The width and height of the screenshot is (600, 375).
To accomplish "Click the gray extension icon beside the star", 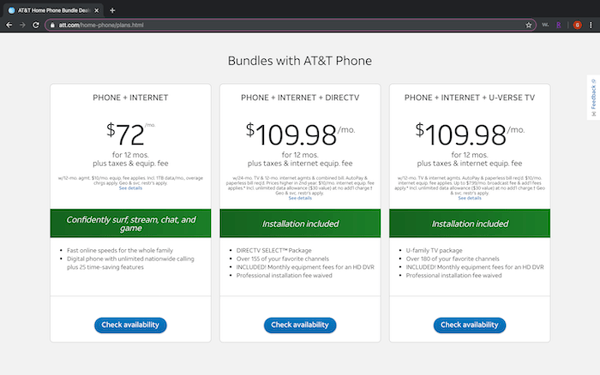I will pyautogui.click(x=545, y=25).
